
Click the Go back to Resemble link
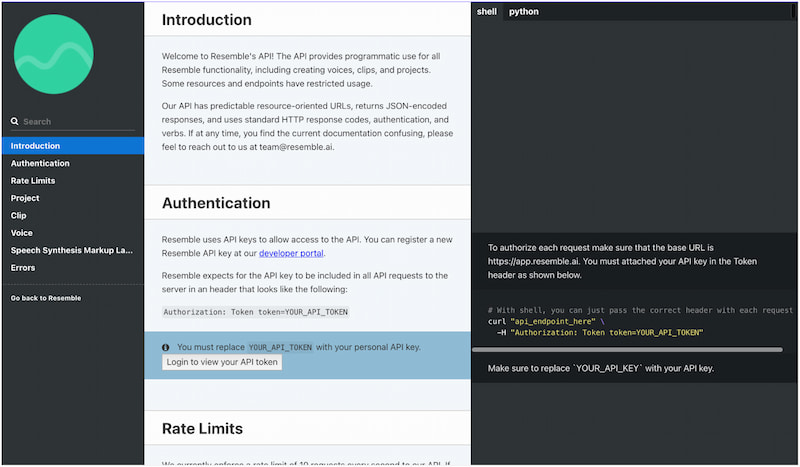46,298
